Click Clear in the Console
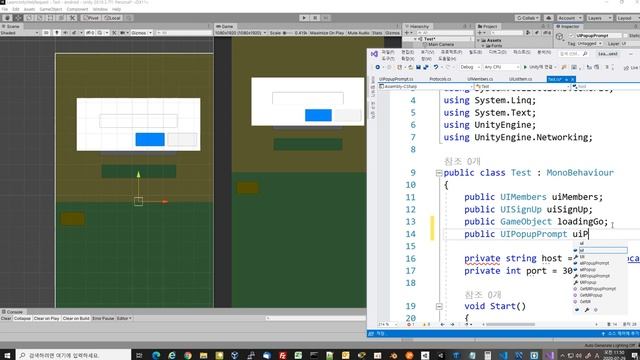The width and height of the screenshot is (640, 360). (x=6, y=318)
